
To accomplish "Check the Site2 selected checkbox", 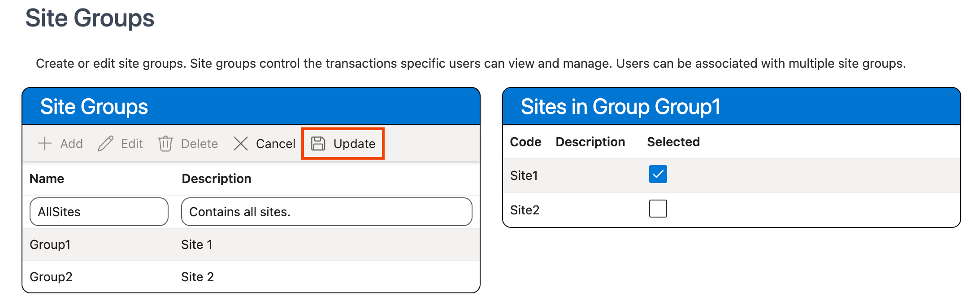I will tap(658, 209).
